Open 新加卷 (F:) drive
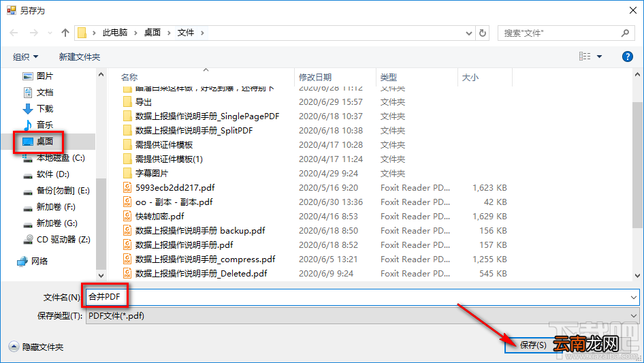The height and width of the screenshot is (363, 644). [x=49, y=207]
